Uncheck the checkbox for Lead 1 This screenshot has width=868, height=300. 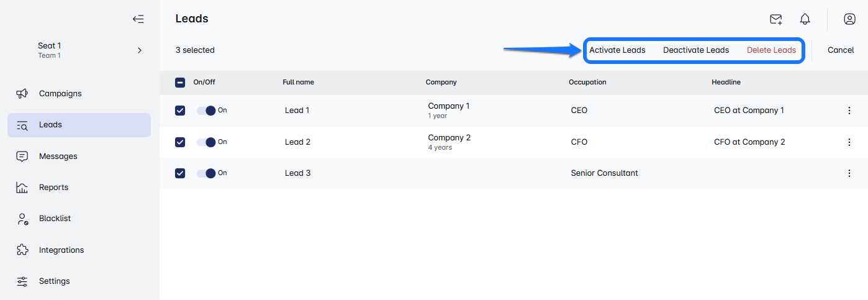coord(180,111)
